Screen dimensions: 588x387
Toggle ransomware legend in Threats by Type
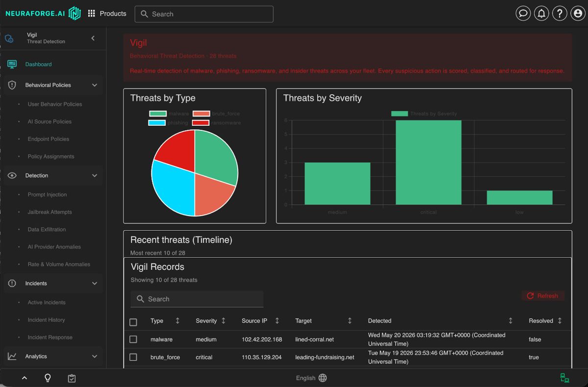[216, 123]
